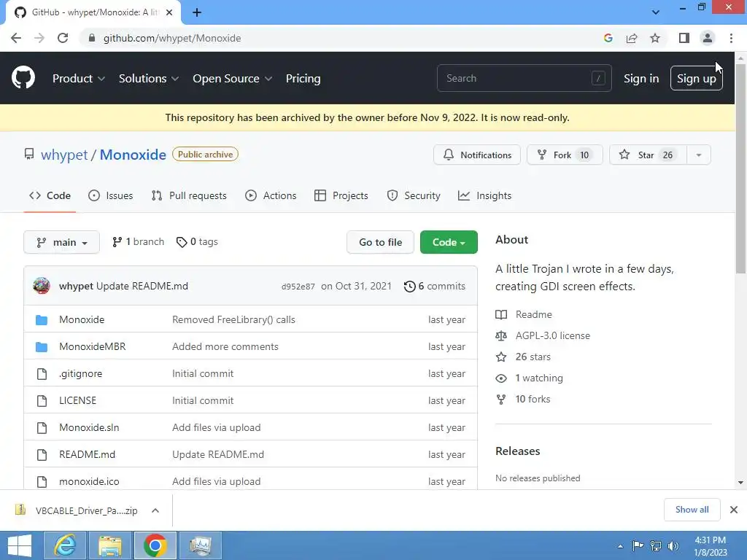Click the Monoxide folder icon
Screen dimensions: 747x560
(x=42, y=319)
